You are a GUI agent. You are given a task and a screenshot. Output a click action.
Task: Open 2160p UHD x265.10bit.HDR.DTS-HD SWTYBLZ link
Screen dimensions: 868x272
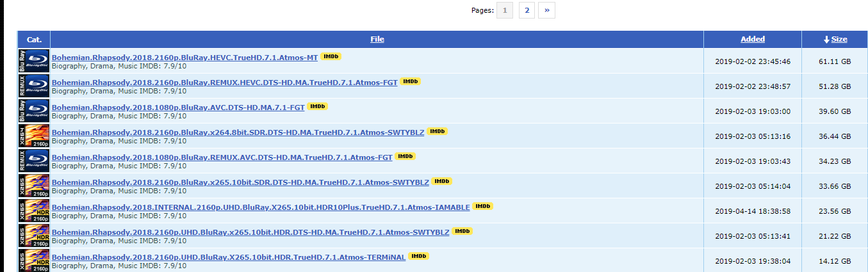coord(250,232)
